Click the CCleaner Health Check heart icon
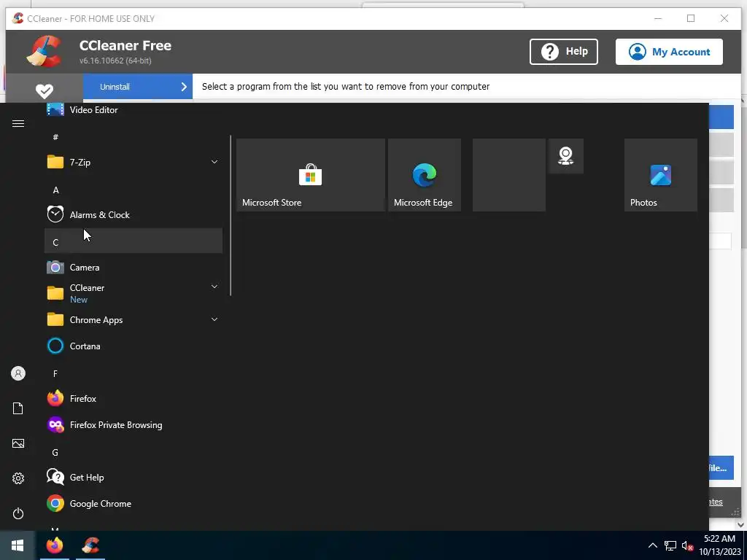The height and width of the screenshot is (560, 747). coord(44,90)
